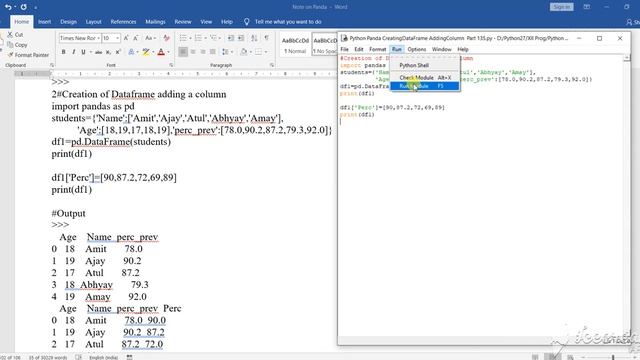The height and width of the screenshot is (360, 640).
Task: Open Paragraph dialog launcher
Action: point(271,65)
